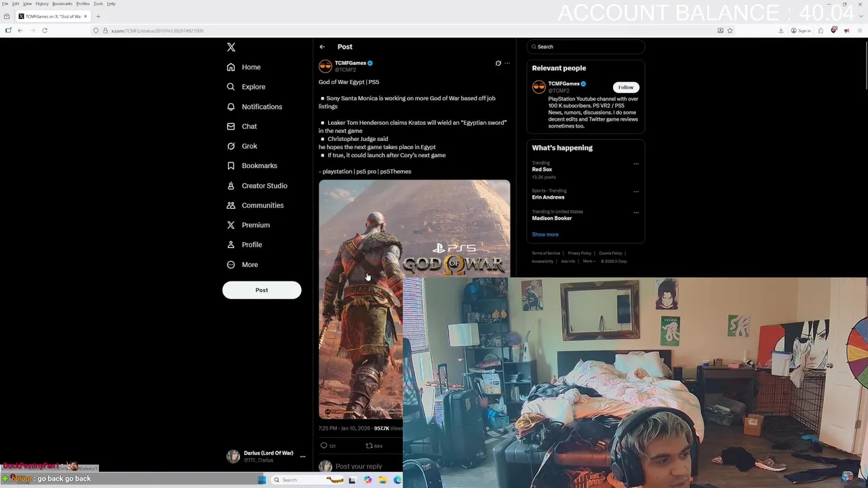Click Darius (Lord Of War) account avatar

point(233,456)
